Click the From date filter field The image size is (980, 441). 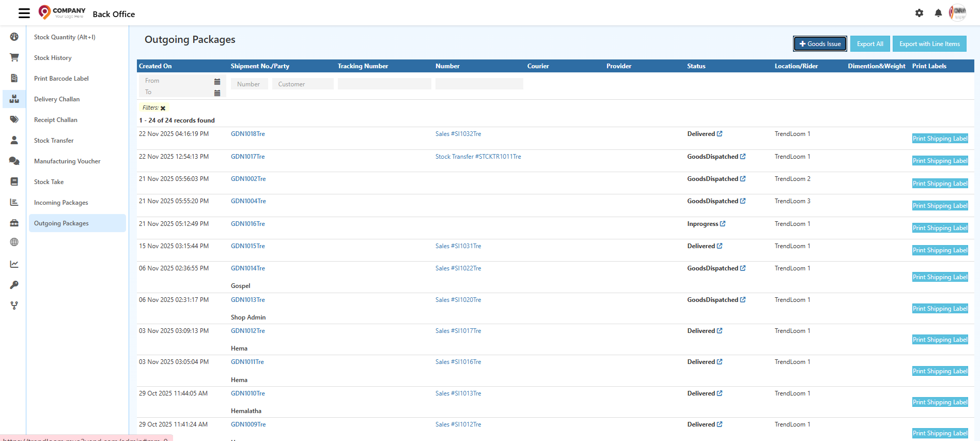point(177,81)
